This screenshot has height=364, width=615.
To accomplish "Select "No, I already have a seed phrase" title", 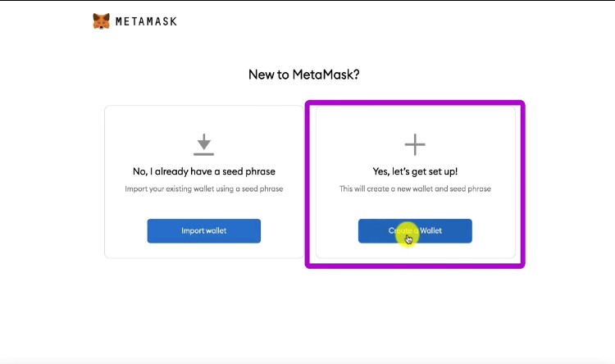I will (x=204, y=172).
